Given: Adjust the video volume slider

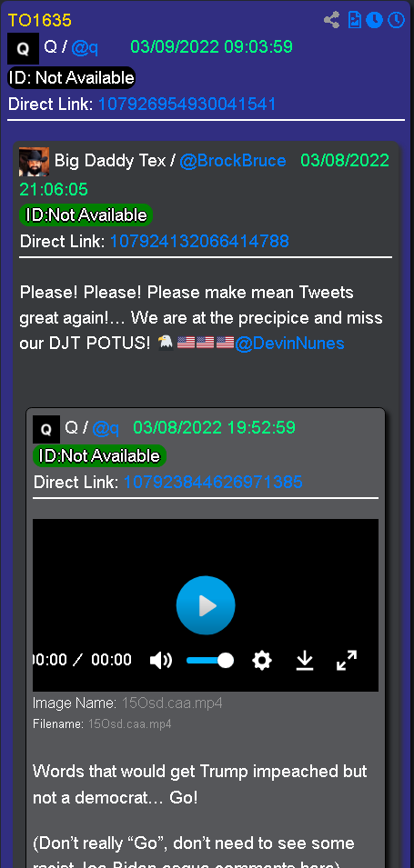Looking at the screenshot, I should [210, 660].
